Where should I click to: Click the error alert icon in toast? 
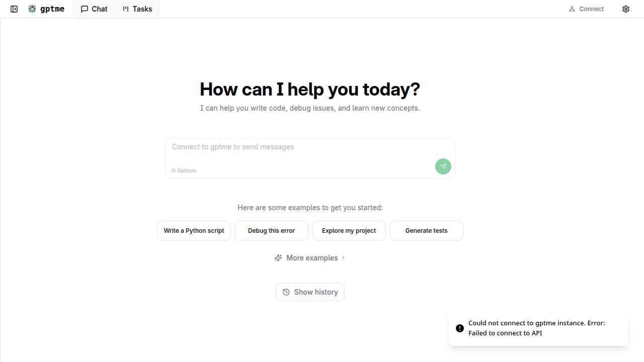(460, 328)
